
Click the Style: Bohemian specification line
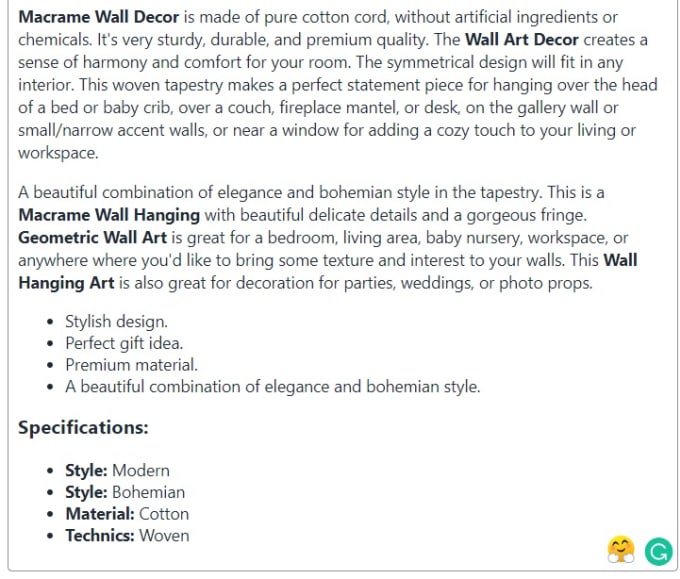(x=125, y=492)
